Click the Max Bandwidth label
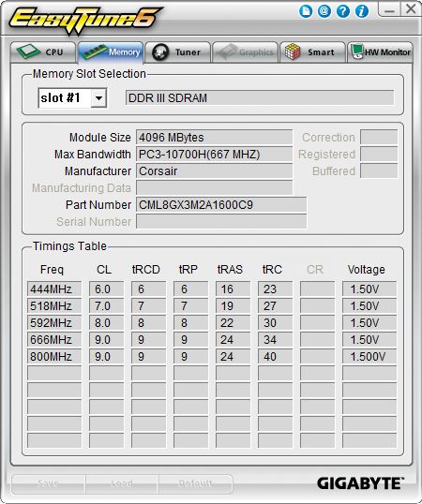The width and height of the screenshot is (422, 504). (x=93, y=155)
